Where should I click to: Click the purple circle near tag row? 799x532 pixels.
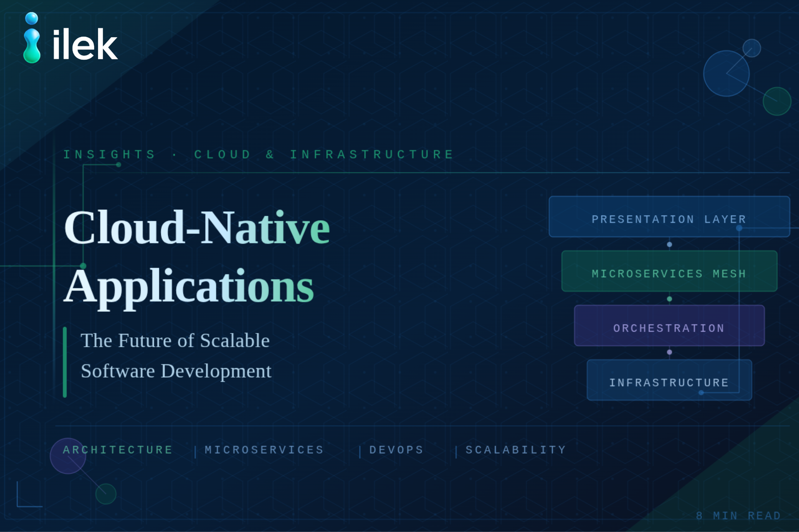[68, 456]
